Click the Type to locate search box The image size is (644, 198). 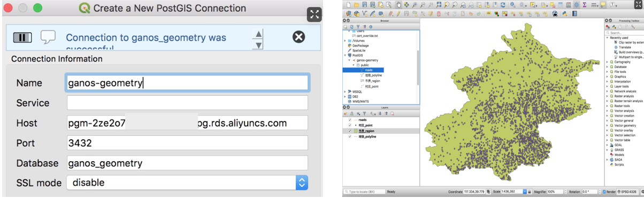(364, 192)
